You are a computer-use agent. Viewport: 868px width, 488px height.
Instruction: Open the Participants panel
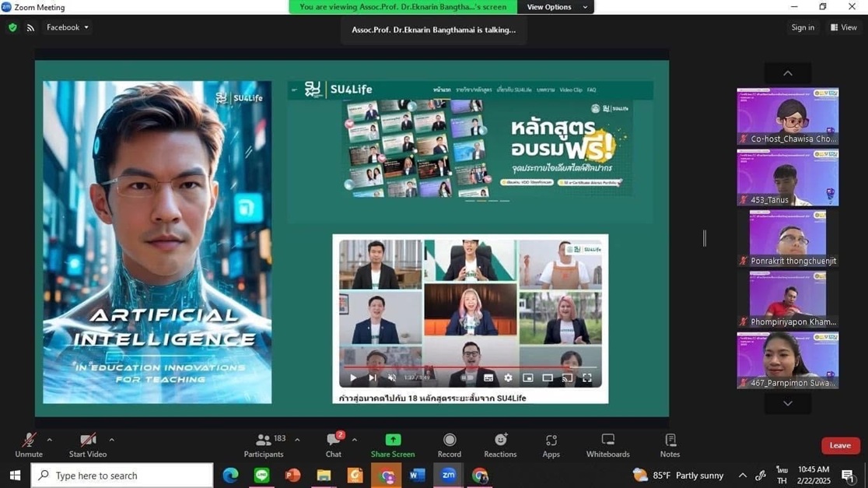click(x=264, y=445)
